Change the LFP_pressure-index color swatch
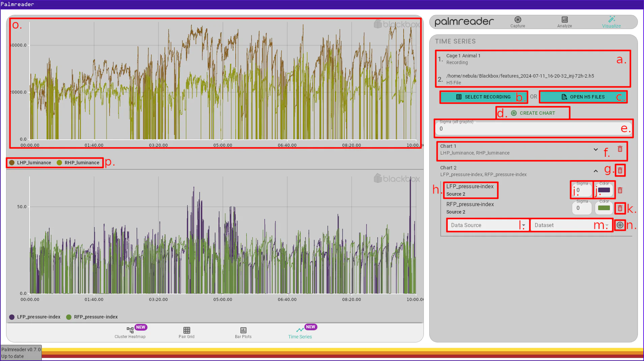This screenshot has height=361, width=644. click(604, 190)
